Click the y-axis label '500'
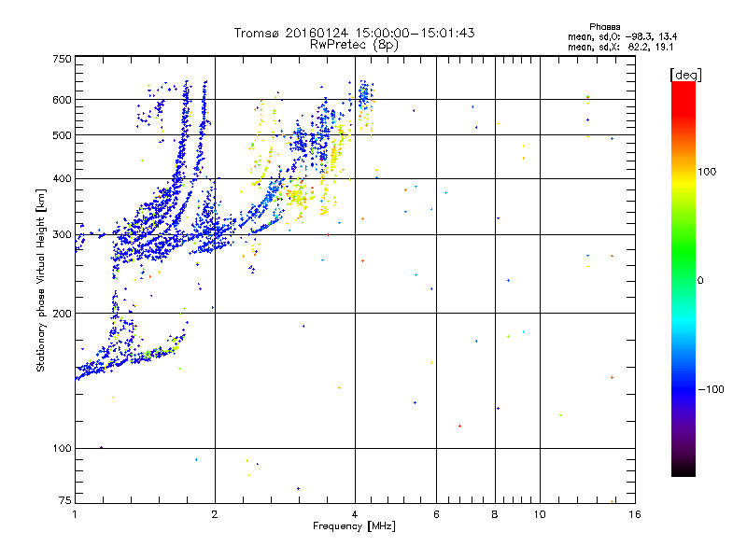The width and height of the screenshot is (747, 560). click(x=62, y=135)
